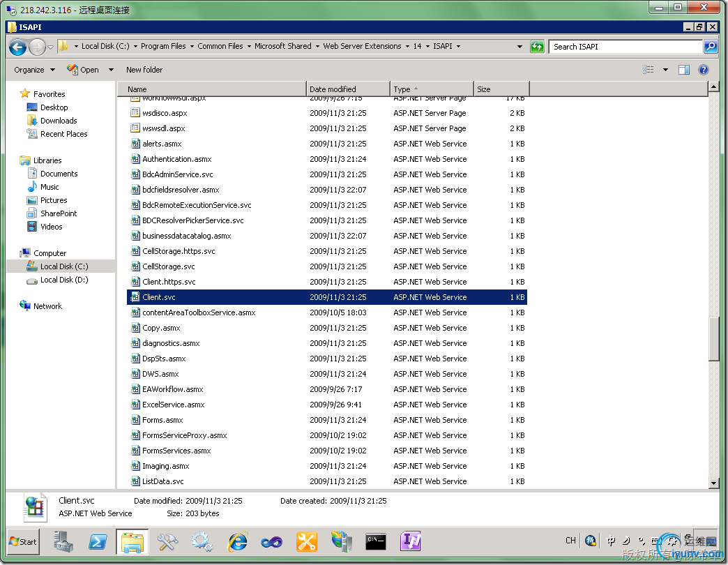Expand the breadcrumb arrow after Web Server Extensions
The height and width of the screenshot is (565, 728).
[x=407, y=47]
